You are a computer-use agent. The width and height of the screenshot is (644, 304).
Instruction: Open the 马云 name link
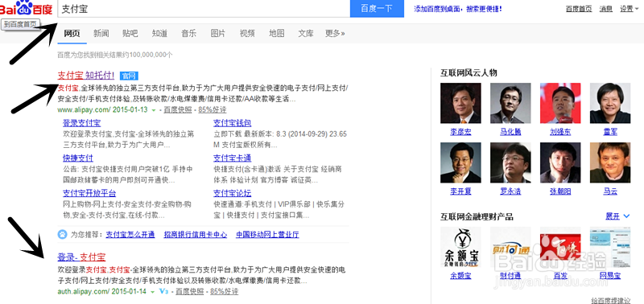click(610, 191)
